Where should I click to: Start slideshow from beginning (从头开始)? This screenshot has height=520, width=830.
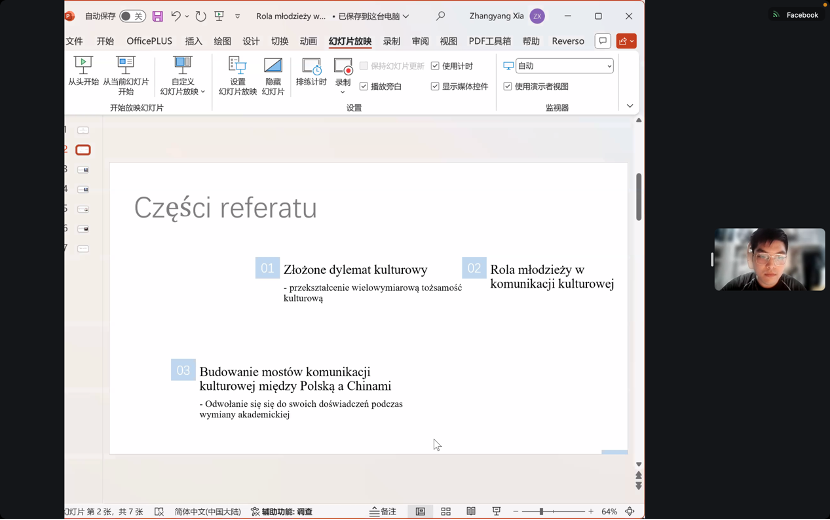[x=83, y=72]
